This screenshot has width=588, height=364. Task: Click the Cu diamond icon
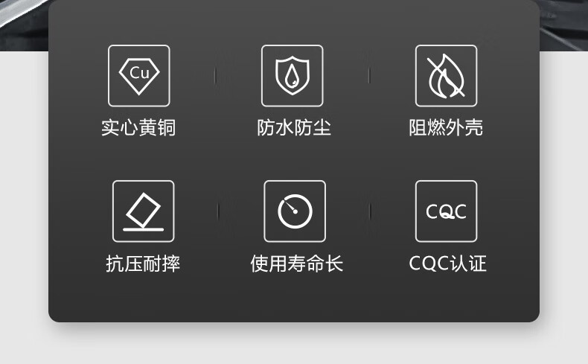coord(139,76)
